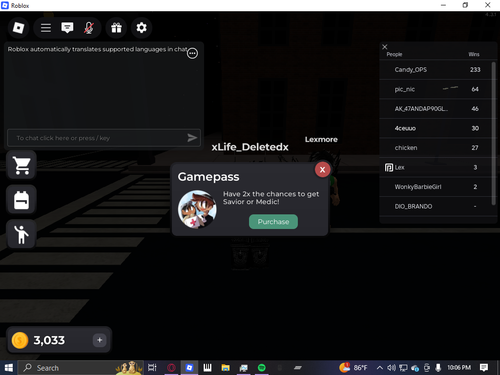This screenshot has width=500, height=375.
Task: Click the gold coin icon
Action: click(x=20, y=340)
